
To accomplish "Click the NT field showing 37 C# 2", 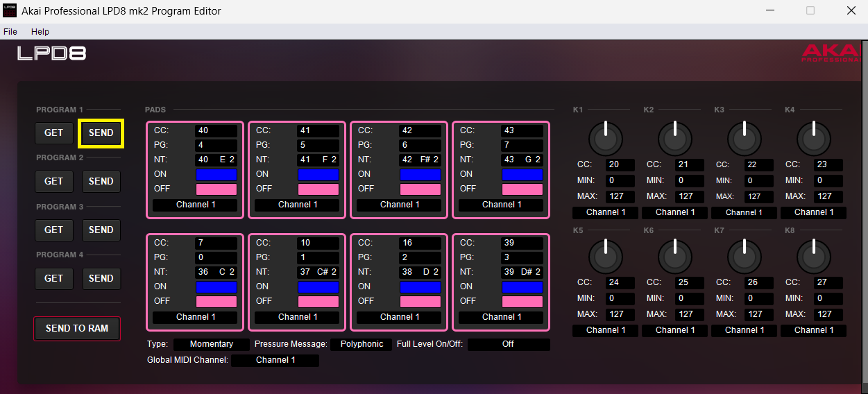I will [318, 272].
